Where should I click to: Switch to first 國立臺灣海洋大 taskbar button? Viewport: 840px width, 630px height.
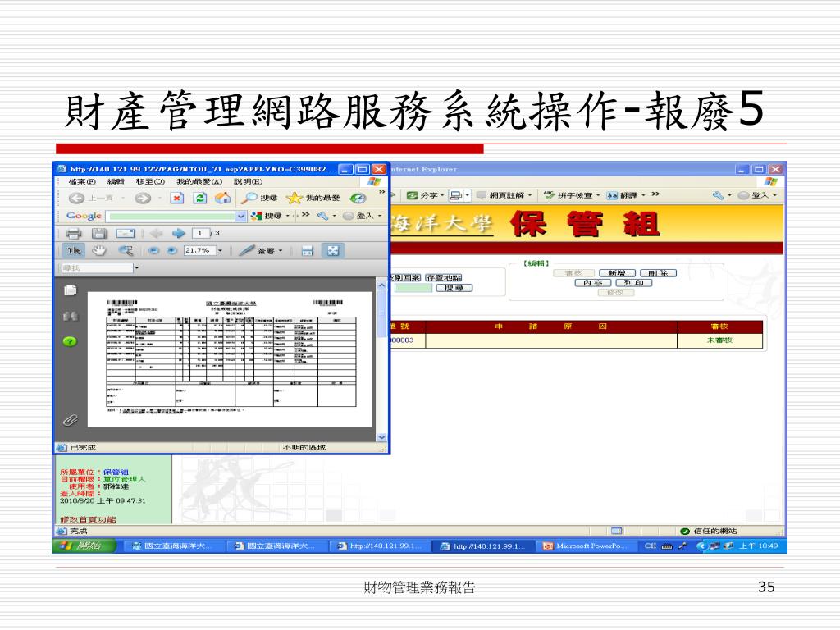coord(173,546)
